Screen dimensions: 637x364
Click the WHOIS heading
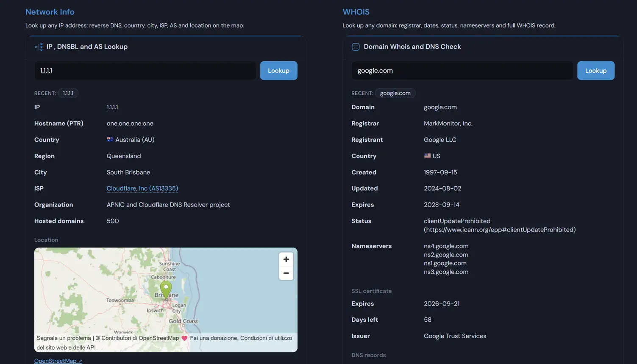tap(356, 12)
